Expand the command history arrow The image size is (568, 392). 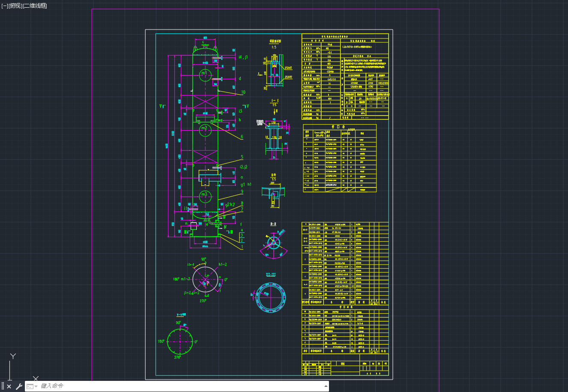click(x=326, y=386)
